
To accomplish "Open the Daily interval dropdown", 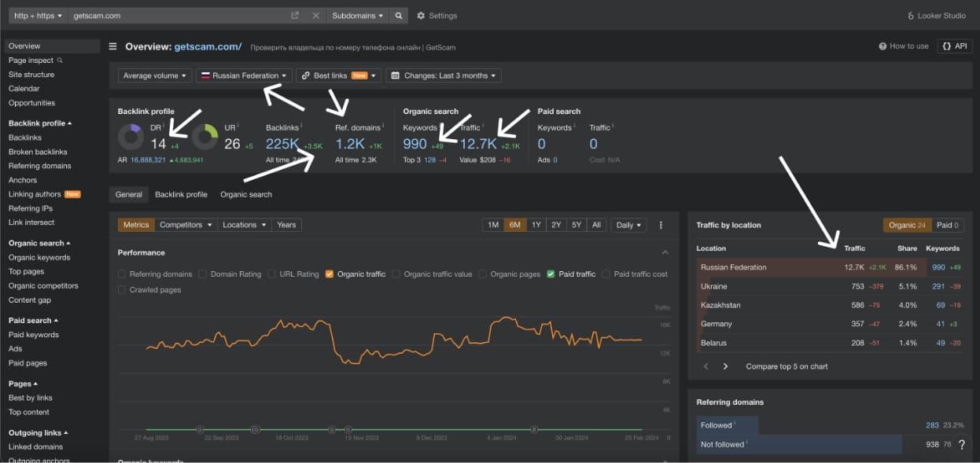I will click(x=628, y=225).
